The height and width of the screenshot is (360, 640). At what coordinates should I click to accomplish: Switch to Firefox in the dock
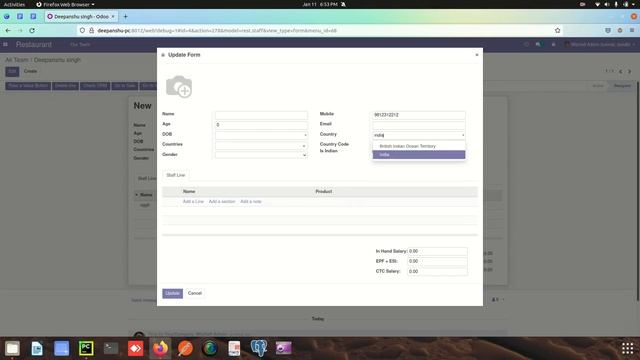coord(160,348)
